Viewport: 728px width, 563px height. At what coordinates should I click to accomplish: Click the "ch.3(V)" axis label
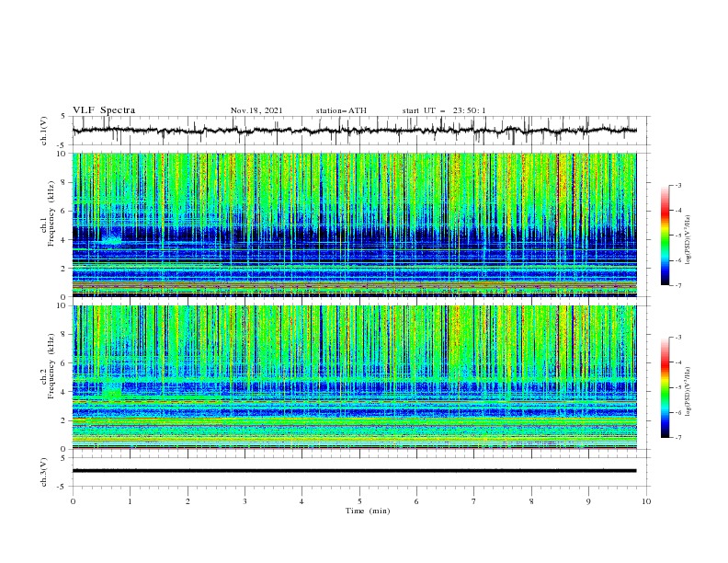pos(44,472)
